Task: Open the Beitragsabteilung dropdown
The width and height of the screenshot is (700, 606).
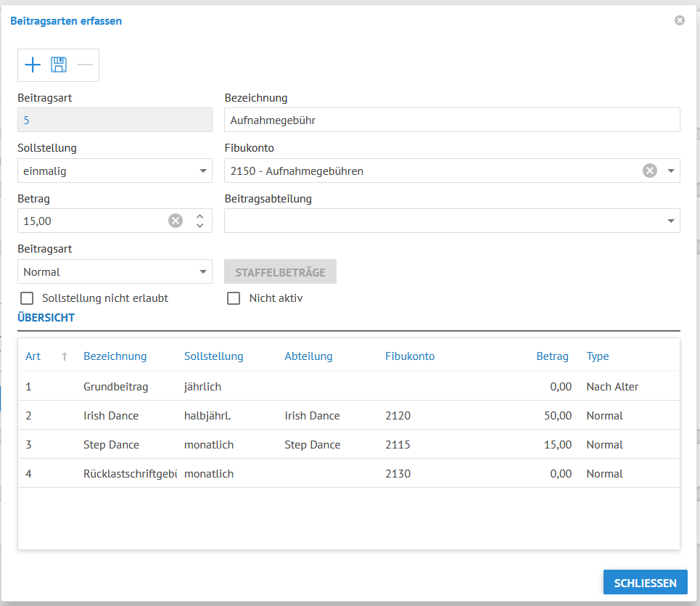Action: pos(452,221)
